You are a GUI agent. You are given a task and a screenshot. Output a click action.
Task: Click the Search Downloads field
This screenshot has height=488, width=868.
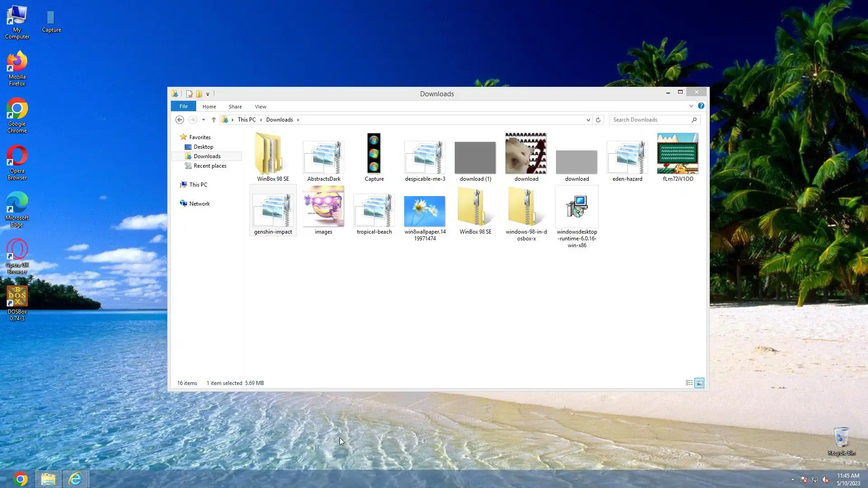point(650,120)
